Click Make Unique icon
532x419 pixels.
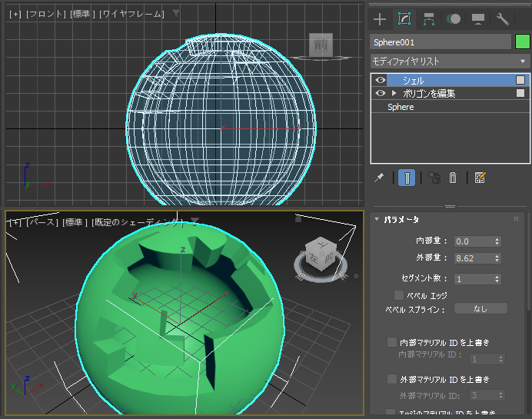click(434, 178)
